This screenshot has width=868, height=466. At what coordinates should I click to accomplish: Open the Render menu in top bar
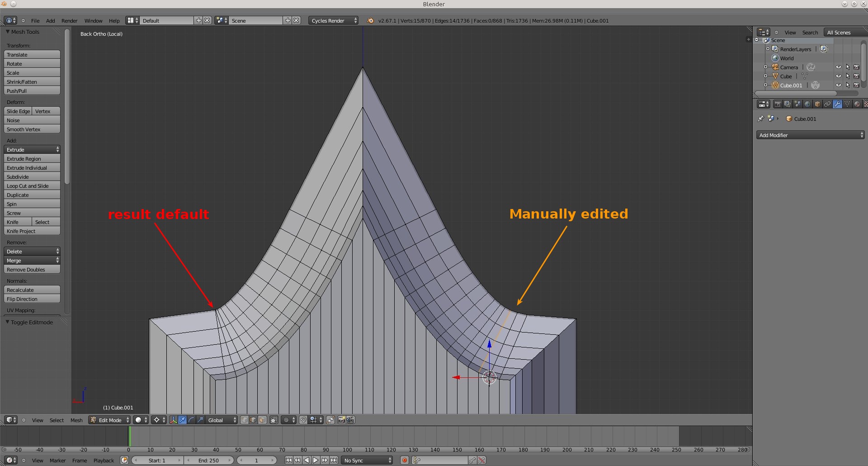pyautogui.click(x=69, y=21)
